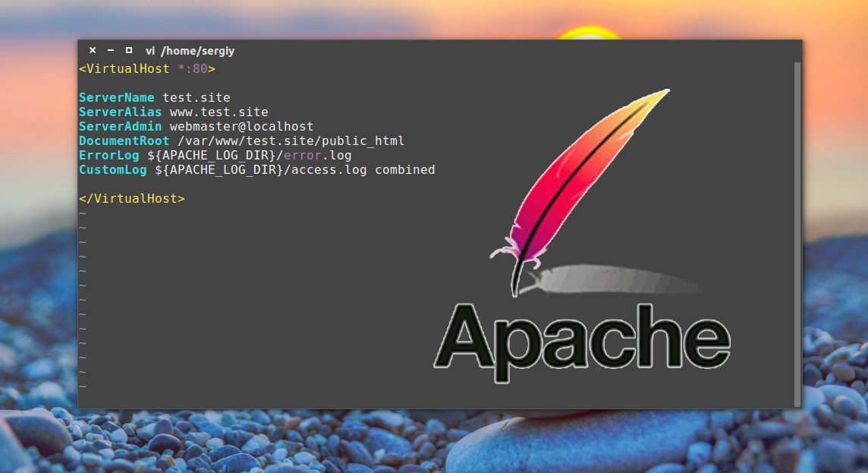The height and width of the screenshot is (473, 868).
Task: Close the vi terminal window
Action: [x=93, y=50]
